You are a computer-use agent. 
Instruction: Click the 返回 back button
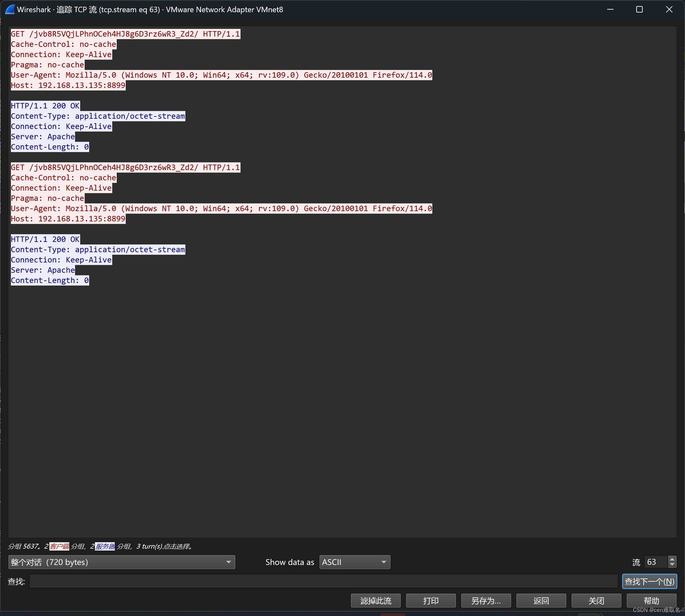coord(541,601)
